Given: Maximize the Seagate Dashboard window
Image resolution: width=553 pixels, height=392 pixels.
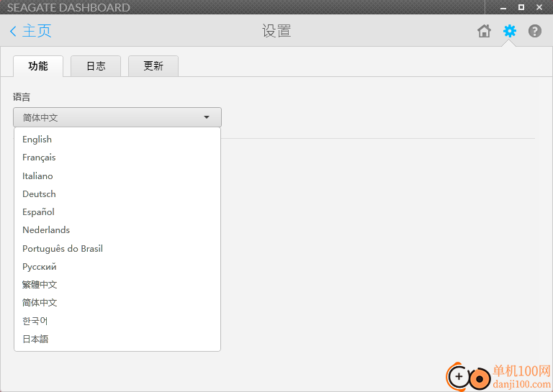Looking at the screenshot, I should (521, 7).
